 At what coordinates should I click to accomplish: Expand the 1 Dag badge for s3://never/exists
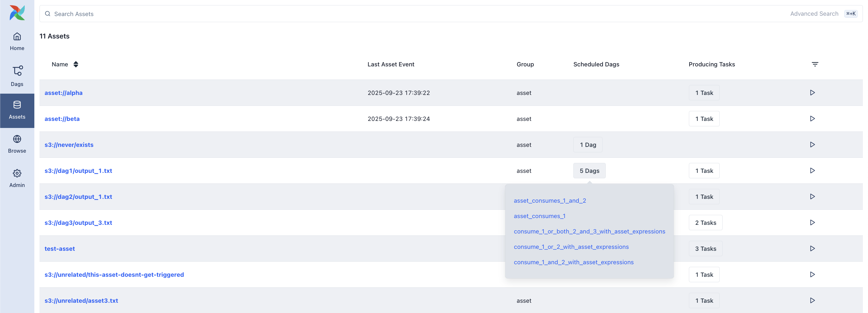pyautogui.click(x=588, y=145)
